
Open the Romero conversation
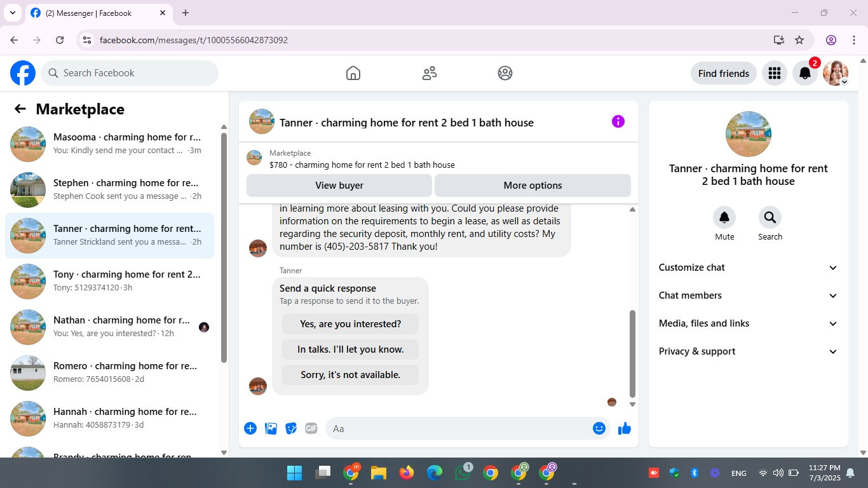109,373
